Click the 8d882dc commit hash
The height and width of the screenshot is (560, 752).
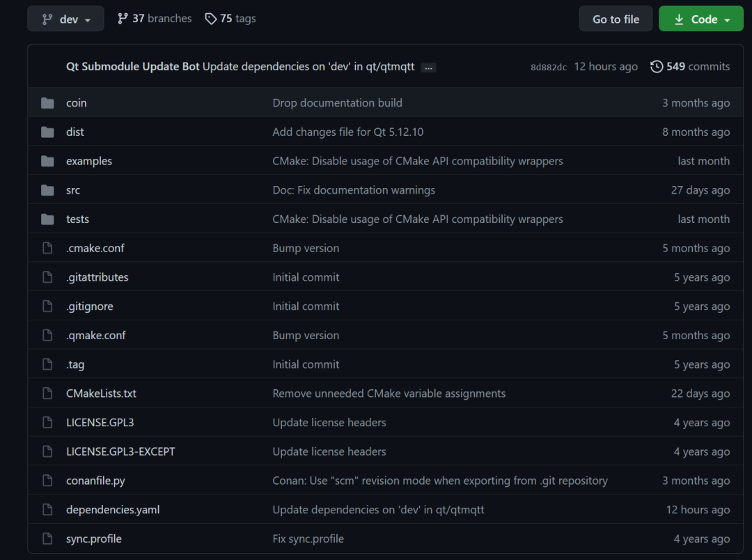tap(549, 68)
